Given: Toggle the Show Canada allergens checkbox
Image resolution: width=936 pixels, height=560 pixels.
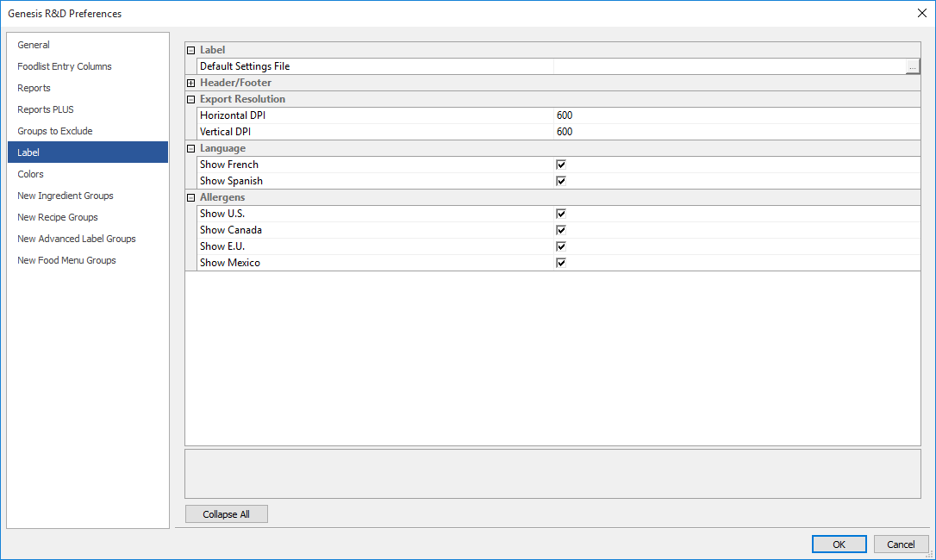Looking at the screenshot, I should (x=561, y=230).
